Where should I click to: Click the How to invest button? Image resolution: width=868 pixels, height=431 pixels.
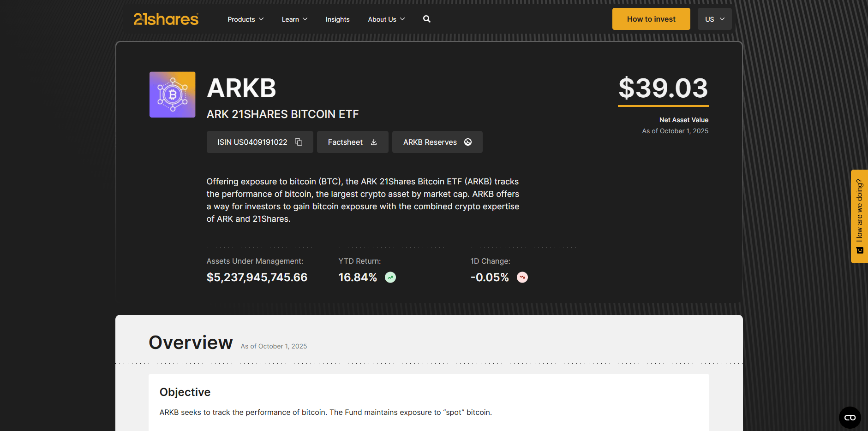click(x=651, y=19)
